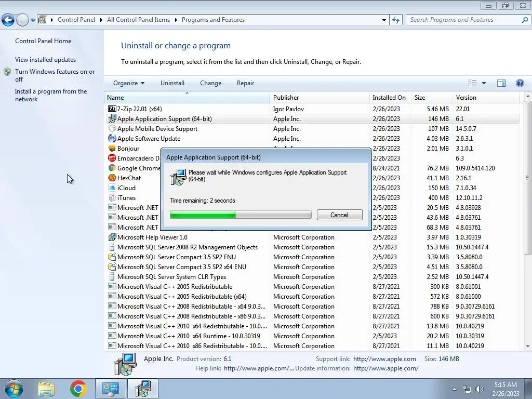This screenshot has width=532, height=399.
Task: Open the Update information apple.com link
Action: tap(386, 368)
